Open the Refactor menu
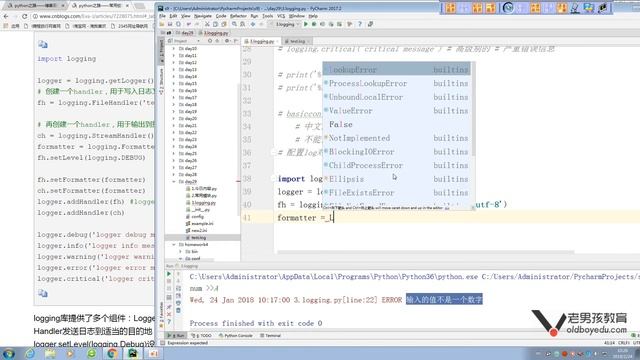This screenshot has width=640, height=360. point(238,16)
